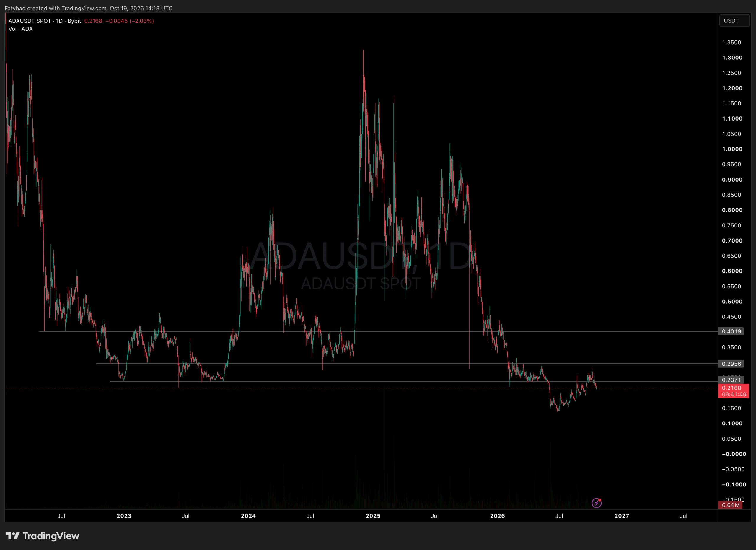The height and width of the screenshot is (550, 756).
Task: Click the 6.64 M volume value label
Action: pos(731,505)
